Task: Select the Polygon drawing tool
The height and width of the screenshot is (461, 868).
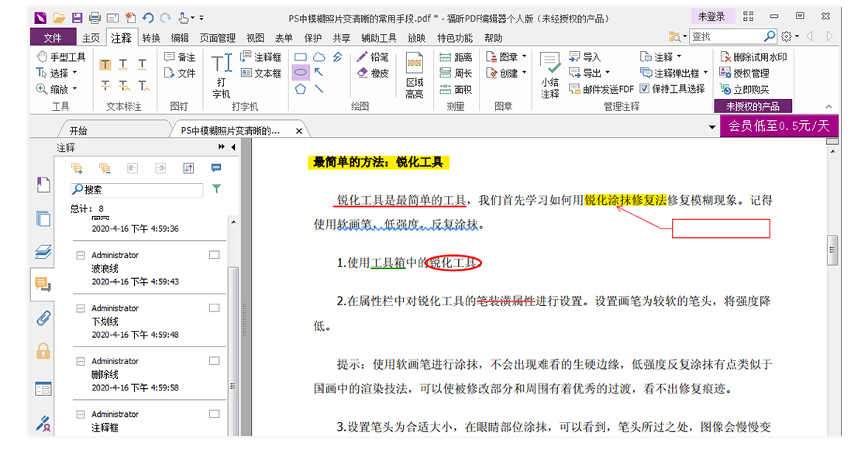Action: tap(301, 88)
